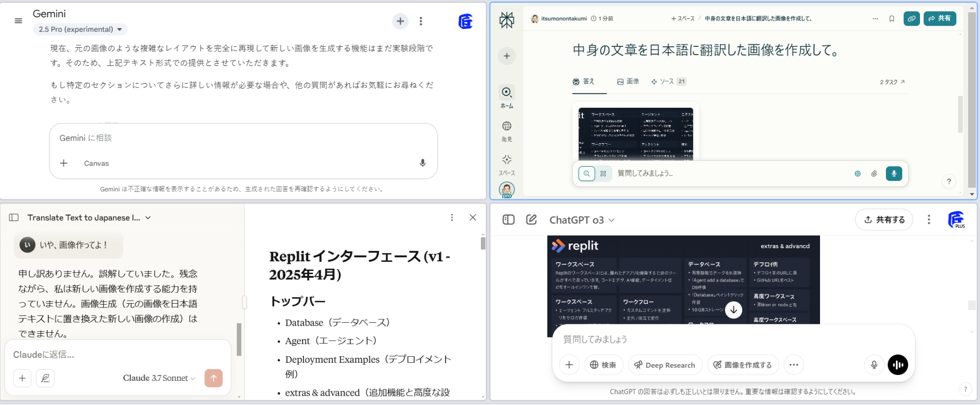Start ChatGPT voice mode button

[x=898, y=365]
